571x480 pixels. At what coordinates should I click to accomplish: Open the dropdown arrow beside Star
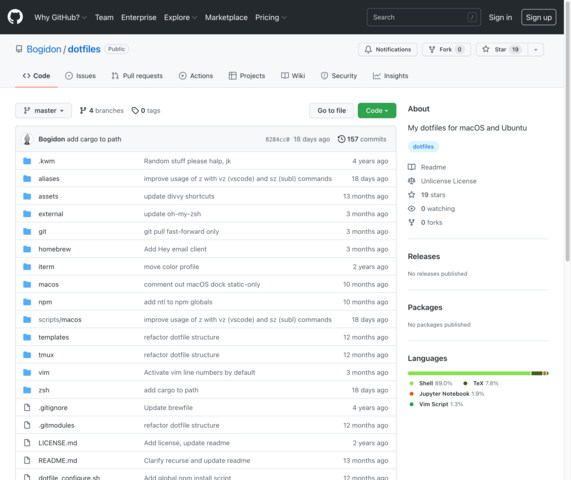[535, 50]
